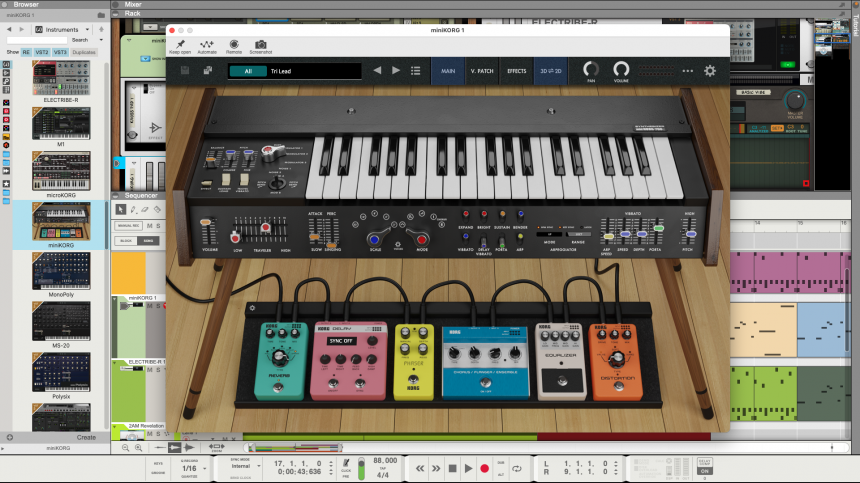Click the Manual Rec button
This screenshot has width=860, height=483.
(128, 226)
